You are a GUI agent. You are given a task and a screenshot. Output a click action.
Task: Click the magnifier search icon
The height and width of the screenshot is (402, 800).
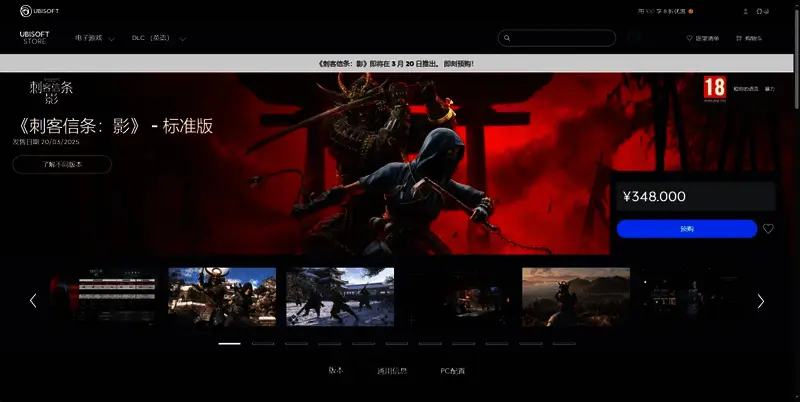508,38
